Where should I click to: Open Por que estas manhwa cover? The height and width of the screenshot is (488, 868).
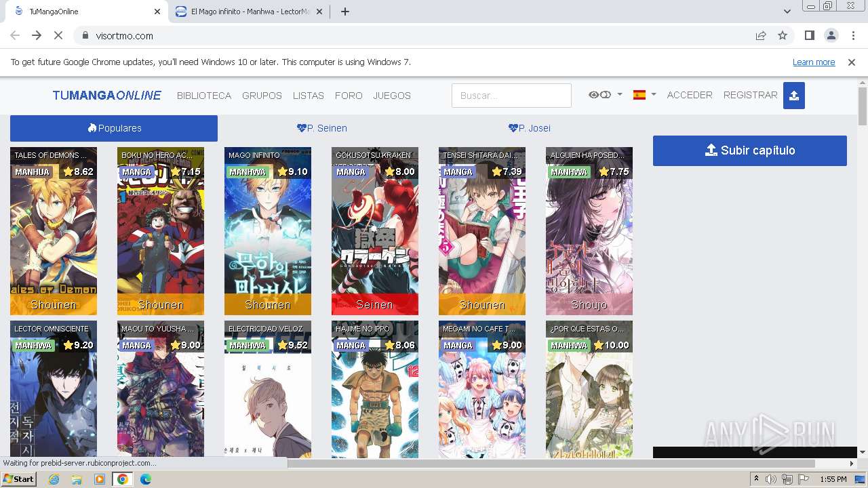(589, 389)
